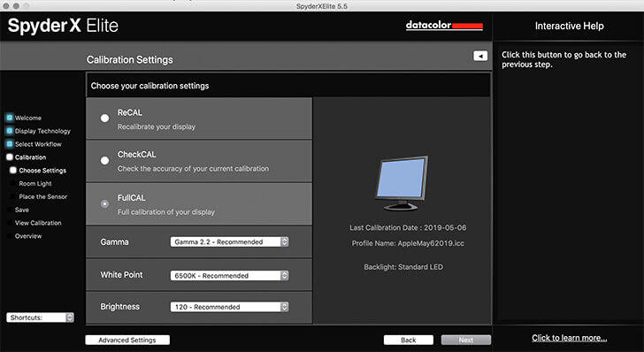The width and height of the screenshot is (644, 352).
Task: Click the White Point label
Action: coord(121,275)
